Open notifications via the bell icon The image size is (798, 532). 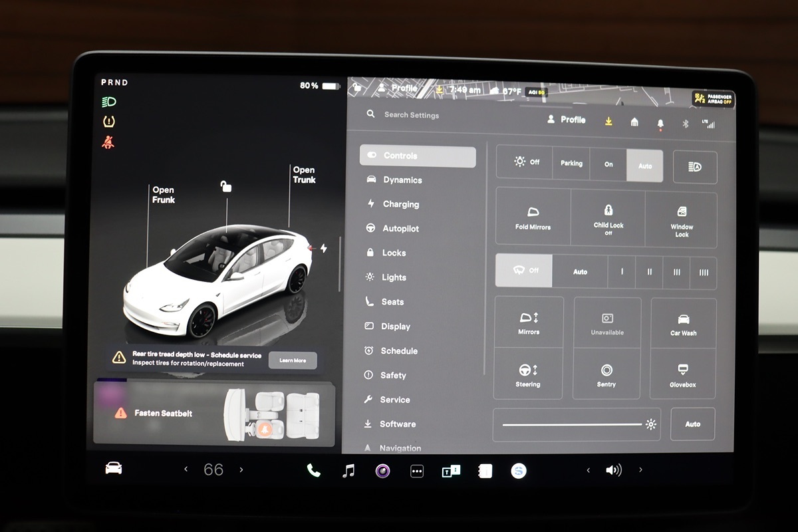click(x=660, y=123)
